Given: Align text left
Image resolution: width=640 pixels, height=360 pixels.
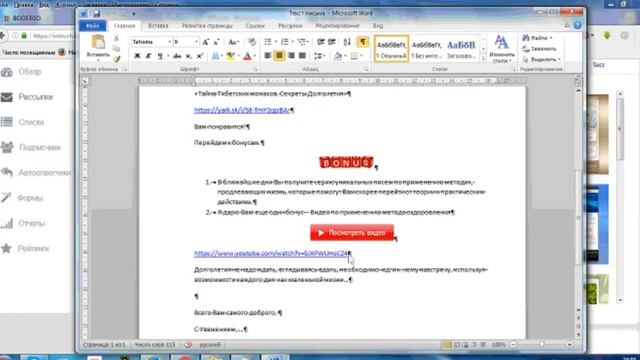Looking at the screenshot, I should pyautogui.click(x=268, y=56).
